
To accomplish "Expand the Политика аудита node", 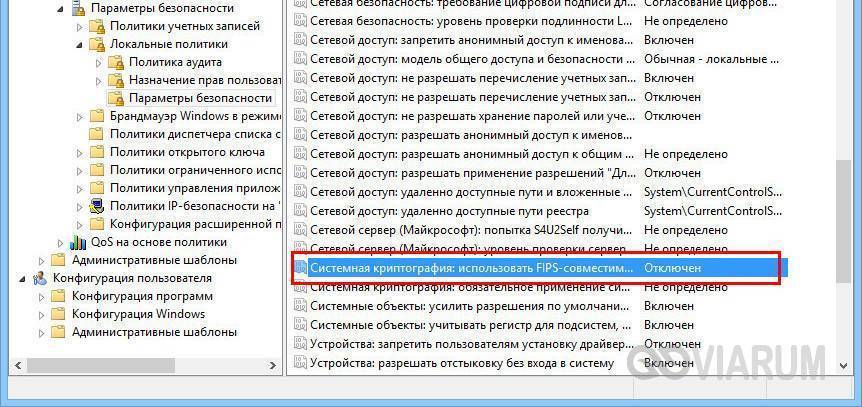I will click(99, 63).
